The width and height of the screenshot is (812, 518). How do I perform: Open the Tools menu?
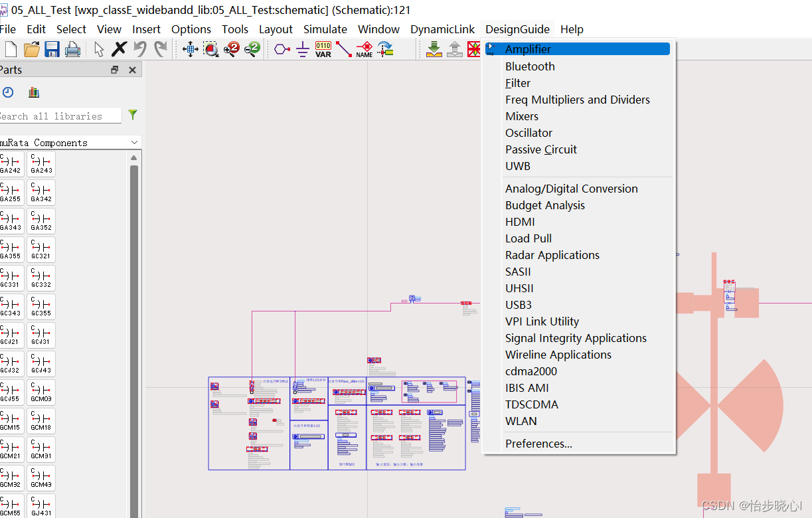[x=235, y=29]
